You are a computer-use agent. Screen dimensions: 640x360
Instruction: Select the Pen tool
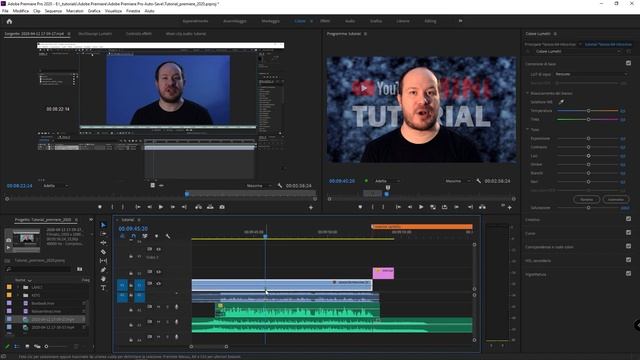103,270
